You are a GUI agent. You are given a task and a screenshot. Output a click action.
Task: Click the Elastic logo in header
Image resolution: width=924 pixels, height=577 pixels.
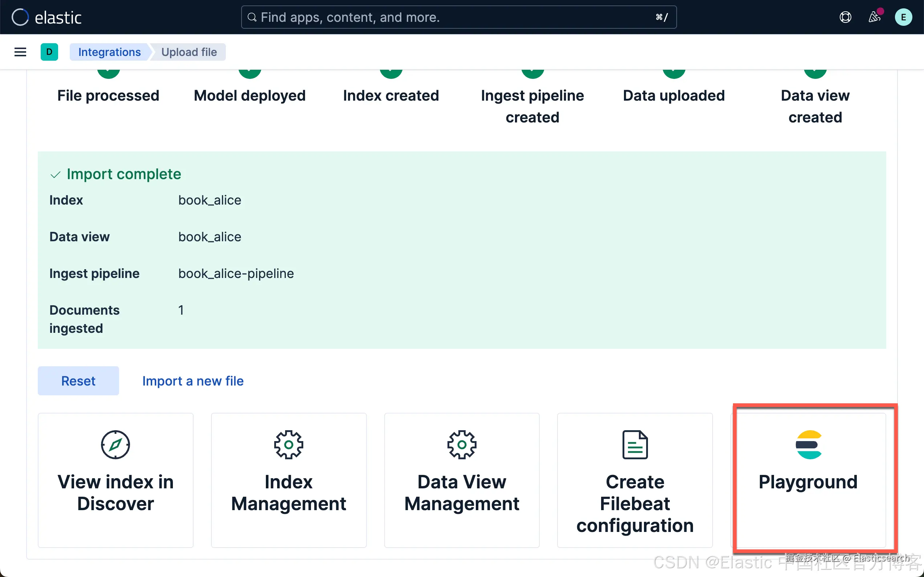tap(46, 17)
